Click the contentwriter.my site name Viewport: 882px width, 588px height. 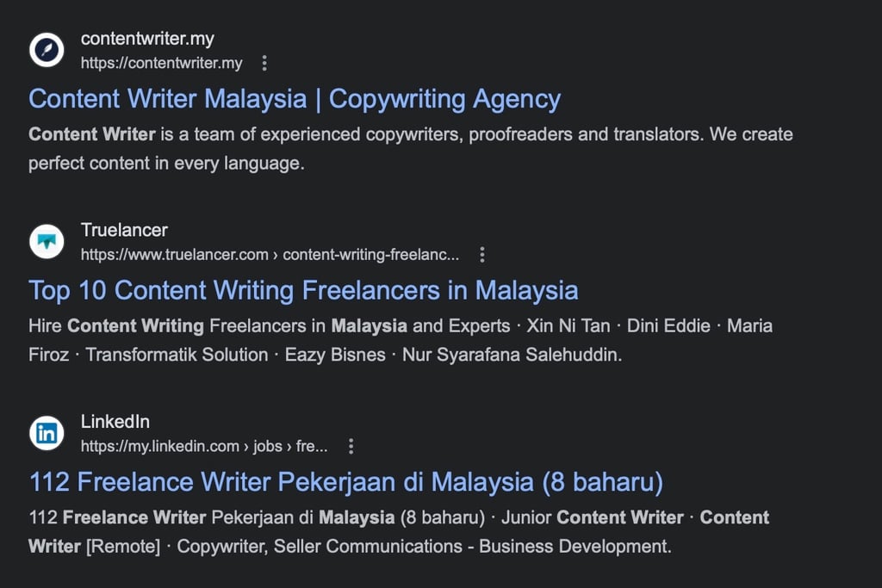(x=147, y=39)
